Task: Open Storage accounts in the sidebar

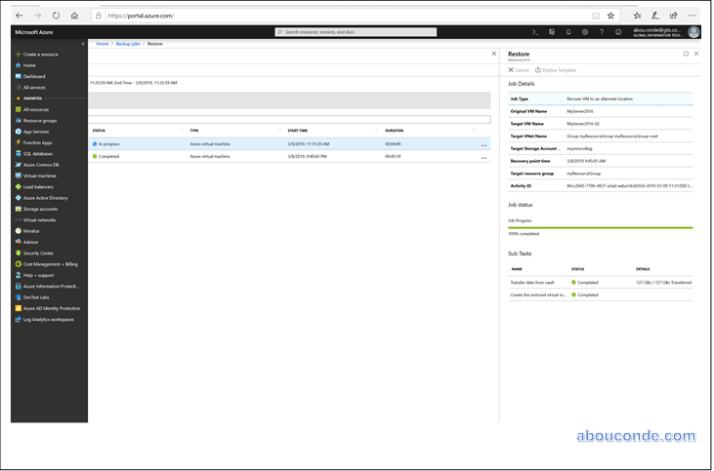Action: click(40, 208)
